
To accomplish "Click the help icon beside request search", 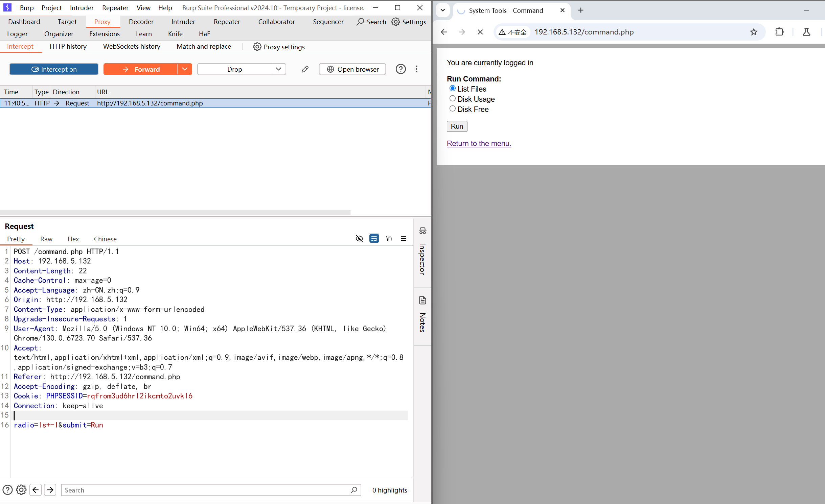I will [7, 490].
